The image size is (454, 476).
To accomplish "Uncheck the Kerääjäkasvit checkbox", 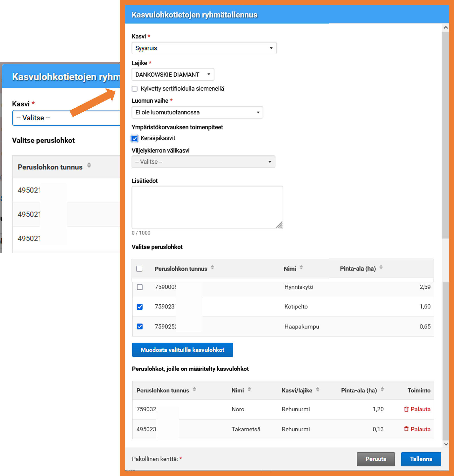I will pyautogui.click(x=134, y=138).
